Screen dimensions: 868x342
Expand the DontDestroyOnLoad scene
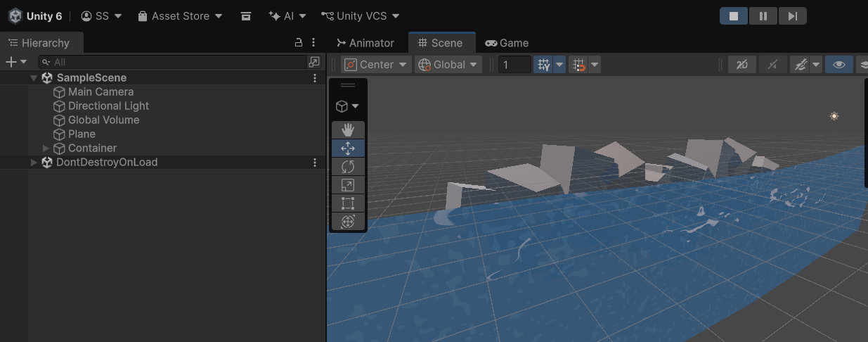tap(34, 163)
